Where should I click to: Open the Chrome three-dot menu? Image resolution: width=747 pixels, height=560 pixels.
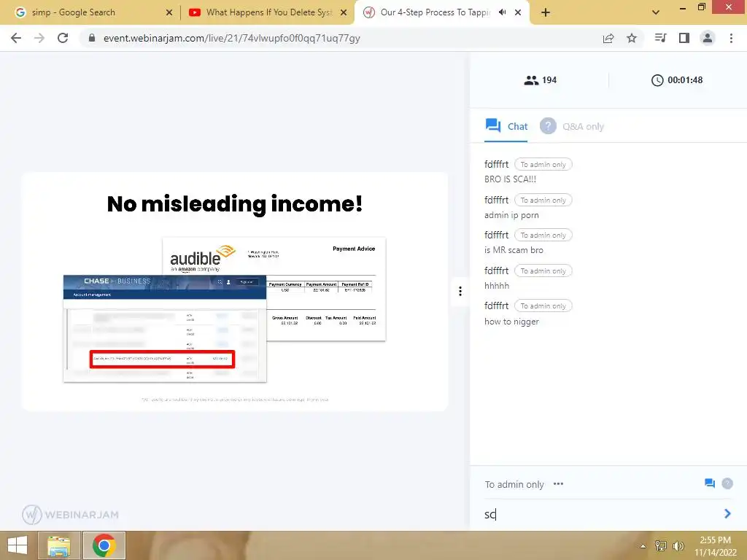731,38
